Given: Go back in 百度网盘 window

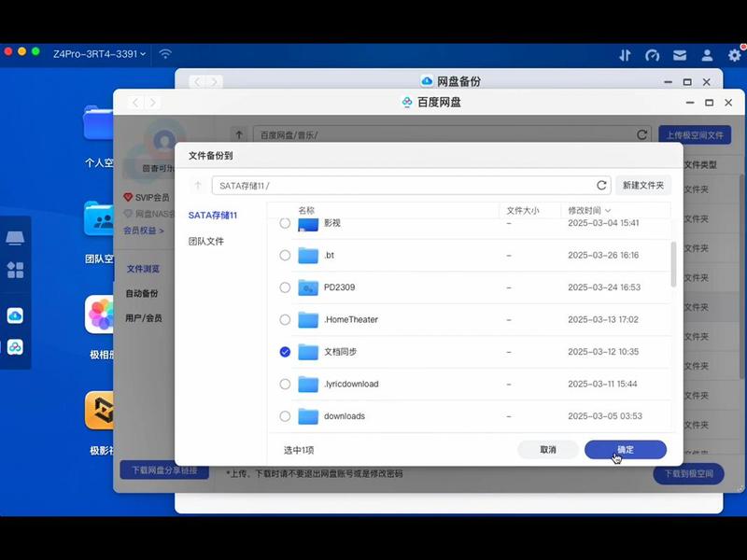Looking at the screenshot, I should (135, 103).
